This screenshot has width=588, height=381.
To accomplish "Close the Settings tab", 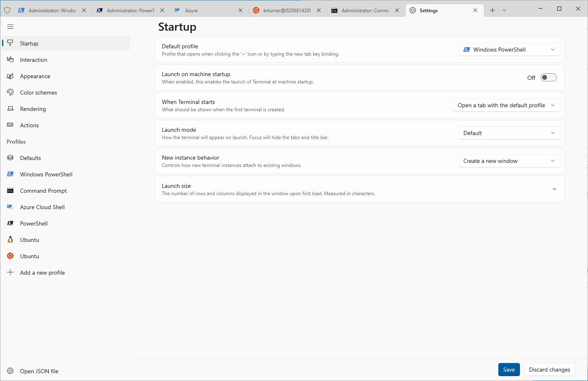I will (x=475, y=10).
